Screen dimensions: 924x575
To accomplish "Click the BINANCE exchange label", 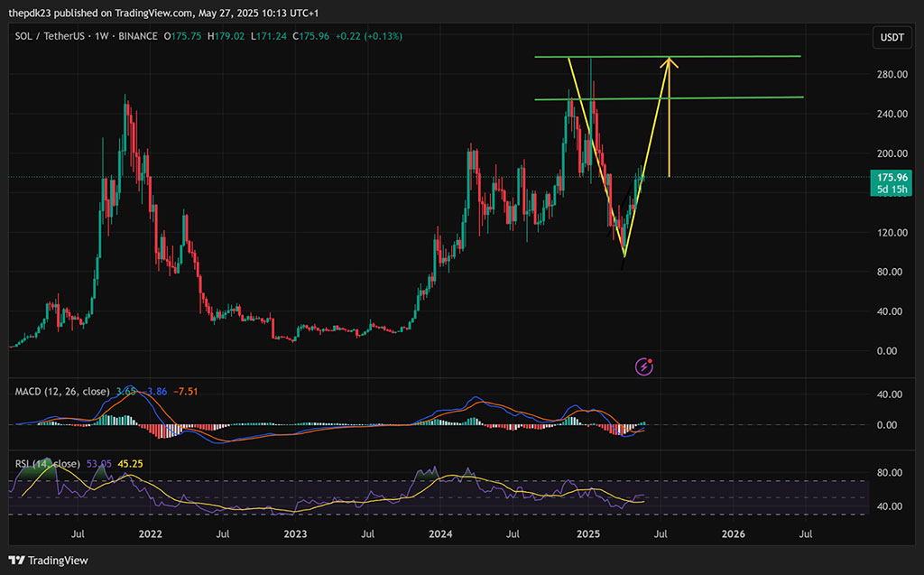I will click(x=138, y=36).
